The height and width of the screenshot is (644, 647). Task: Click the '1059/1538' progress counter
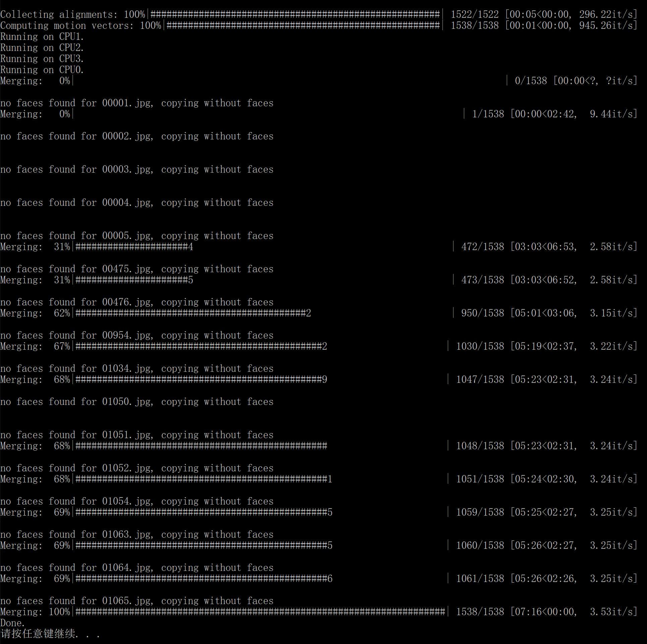[480, 512]
